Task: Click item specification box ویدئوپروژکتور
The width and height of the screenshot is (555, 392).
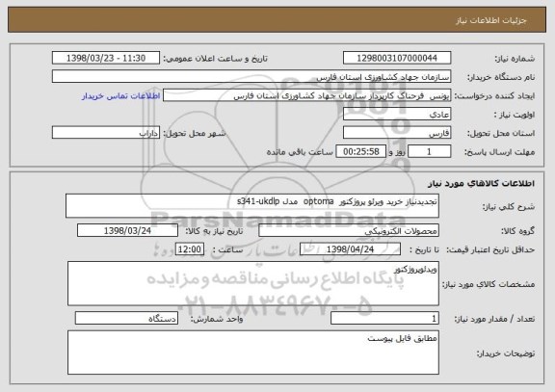Action: (x=253, y=283)
